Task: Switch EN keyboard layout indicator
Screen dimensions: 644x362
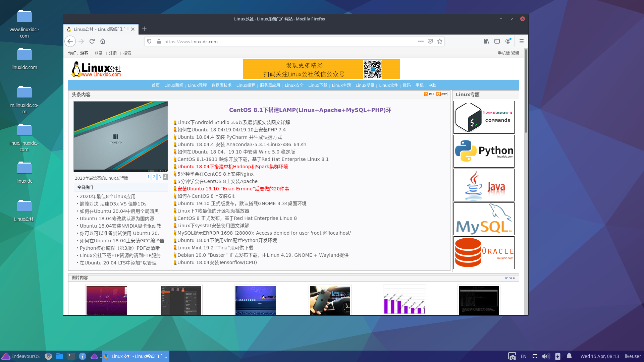Action: point(524,356)
